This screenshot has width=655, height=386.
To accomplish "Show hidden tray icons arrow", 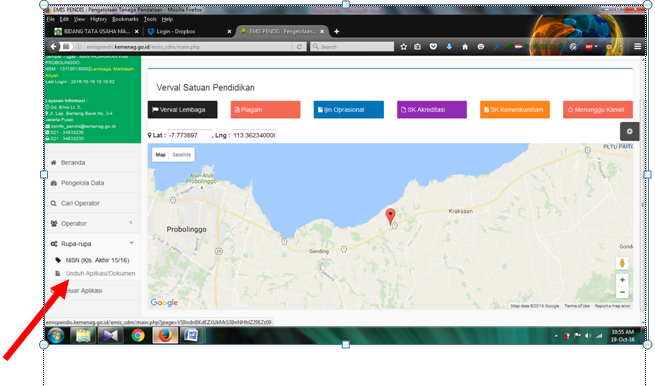I will click(x=556, y=336).
